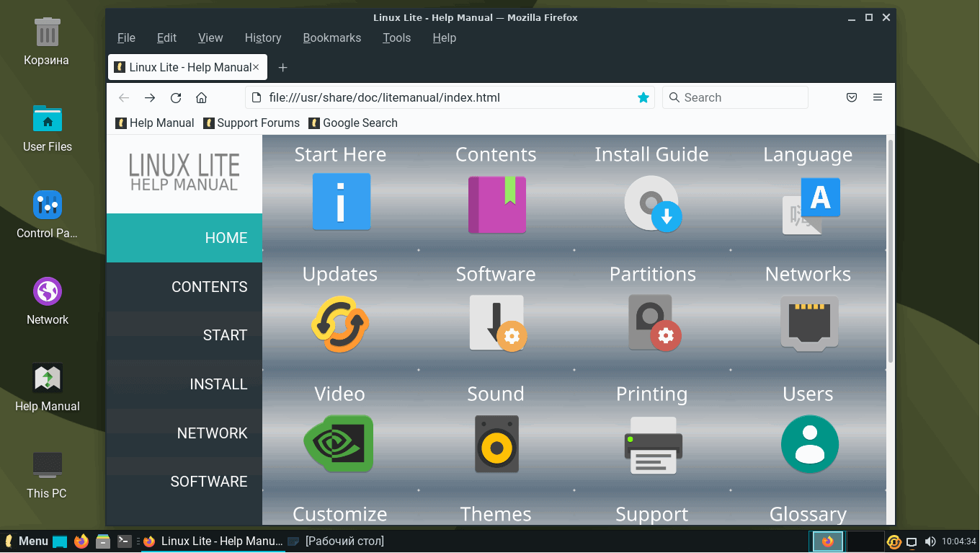This screenshot has height=553, width=980.
Task: Open the Partitions disk icon
Action: [x=654, y=322]
